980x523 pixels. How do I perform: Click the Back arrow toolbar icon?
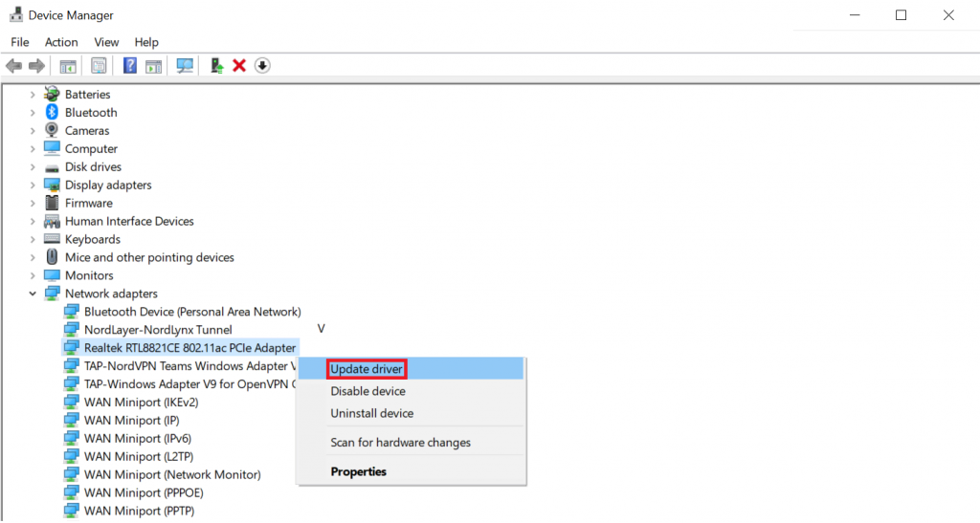13,66
